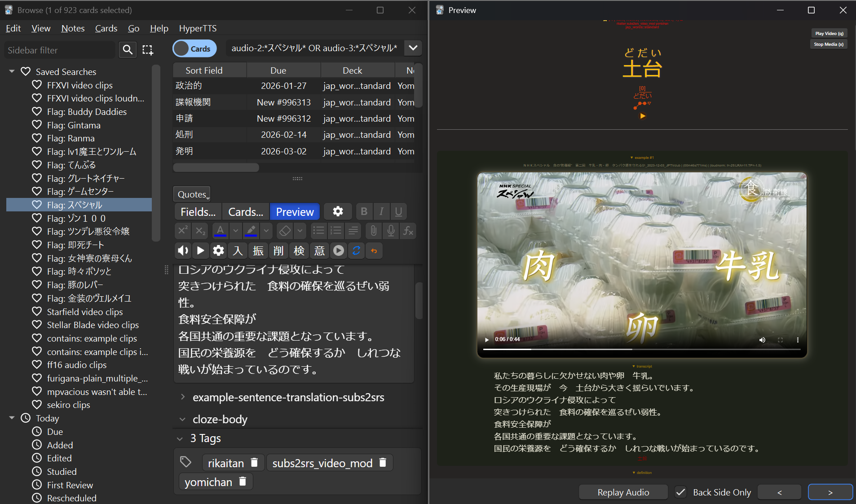Apply the text highlight color
This screenshot has height=504, width=856.
(x=251, y=231)
